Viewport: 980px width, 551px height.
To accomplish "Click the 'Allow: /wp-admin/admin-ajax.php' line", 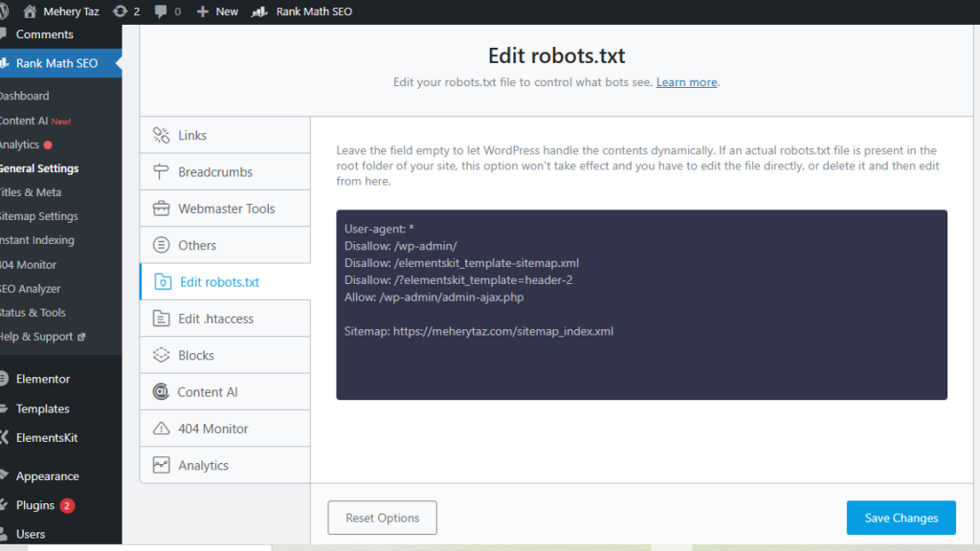I will point(434,298).
